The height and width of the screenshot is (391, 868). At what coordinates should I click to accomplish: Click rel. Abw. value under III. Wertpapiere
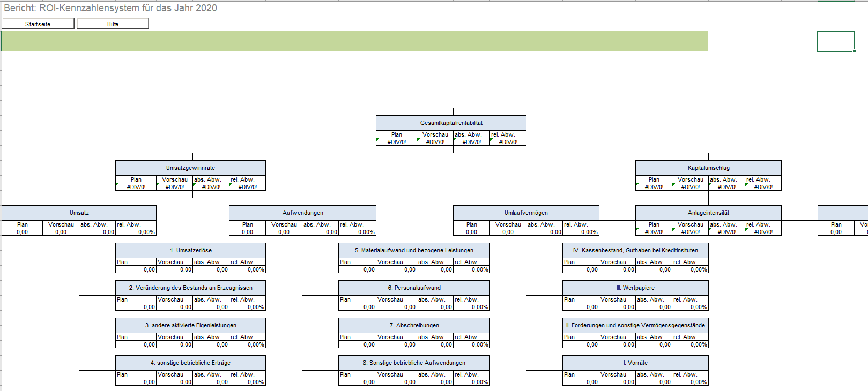click(x=690, y=307)
